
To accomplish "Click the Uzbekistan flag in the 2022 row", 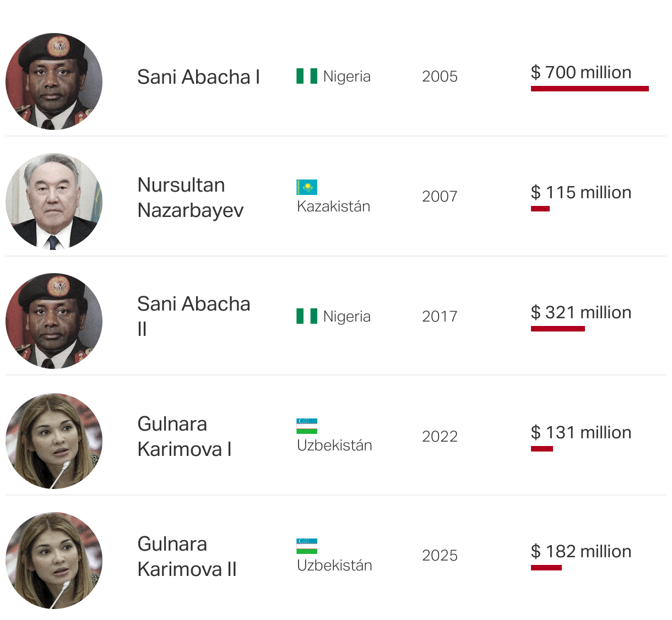I will pyautogui.click(x=307, y=426).
